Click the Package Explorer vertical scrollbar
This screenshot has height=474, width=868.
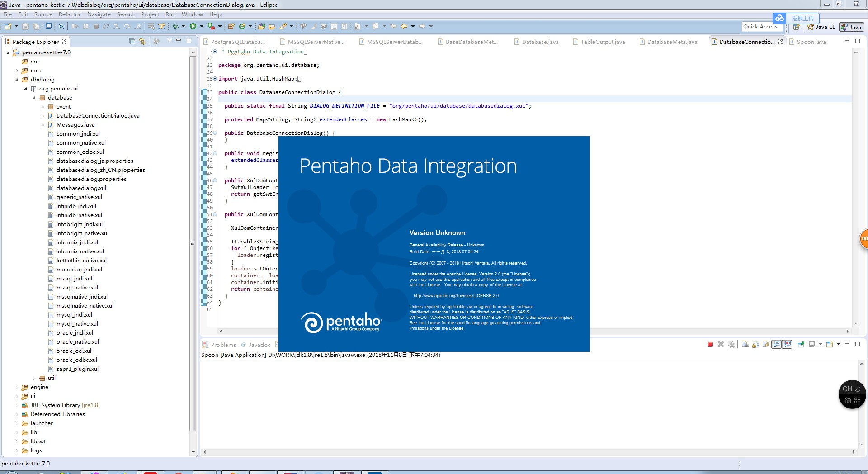[193, 243]
